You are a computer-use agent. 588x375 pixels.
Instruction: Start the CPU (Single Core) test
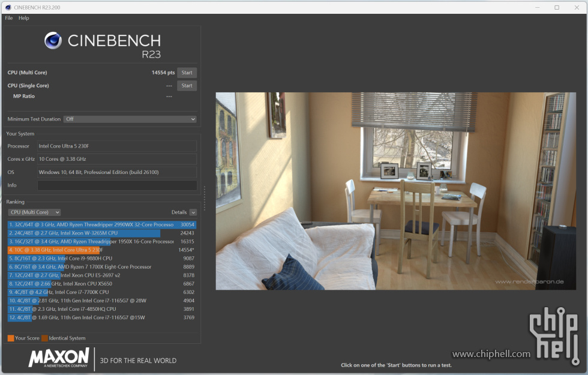(187, 85)
